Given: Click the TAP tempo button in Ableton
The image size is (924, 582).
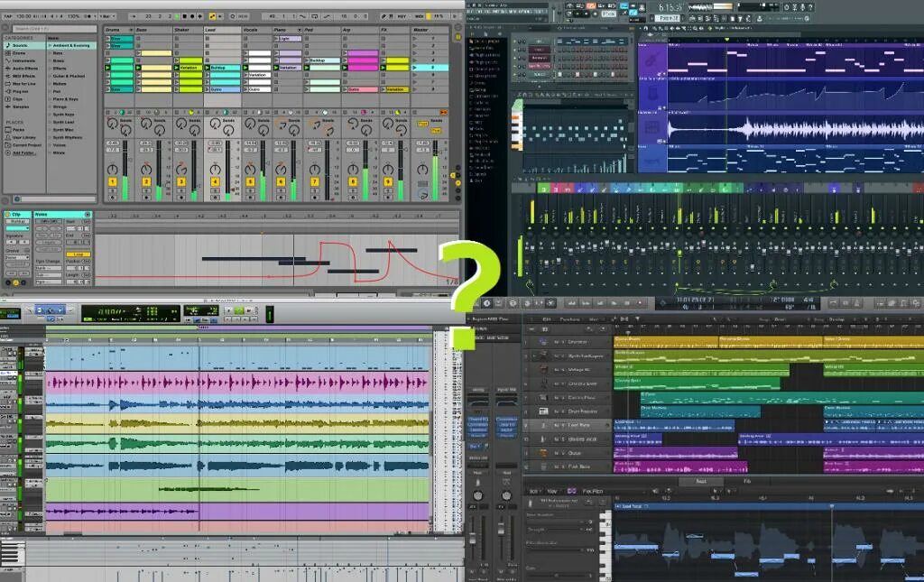Looking at the screenshot, I should 8,16.
